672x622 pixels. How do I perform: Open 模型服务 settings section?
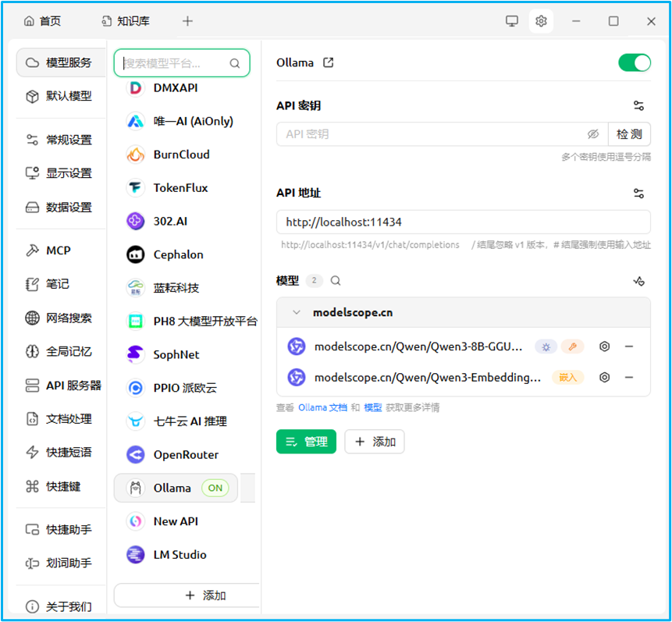tap(61, 62)
